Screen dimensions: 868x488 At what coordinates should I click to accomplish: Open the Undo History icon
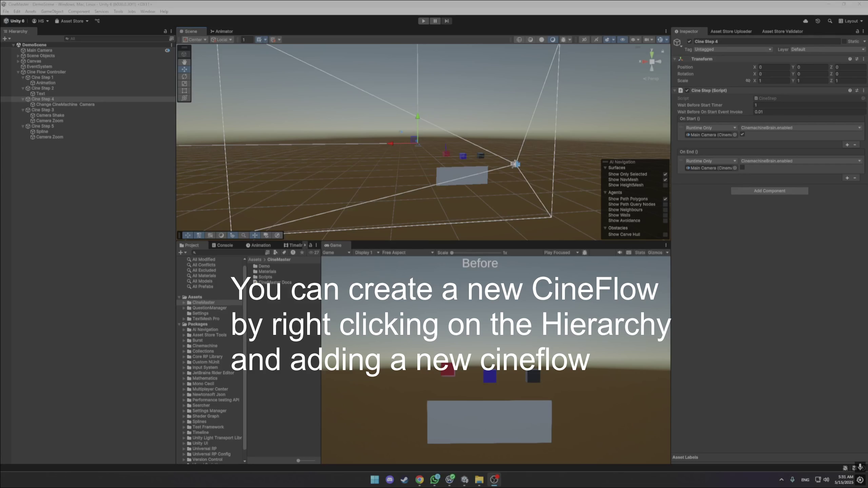click(x=817, y=21)
